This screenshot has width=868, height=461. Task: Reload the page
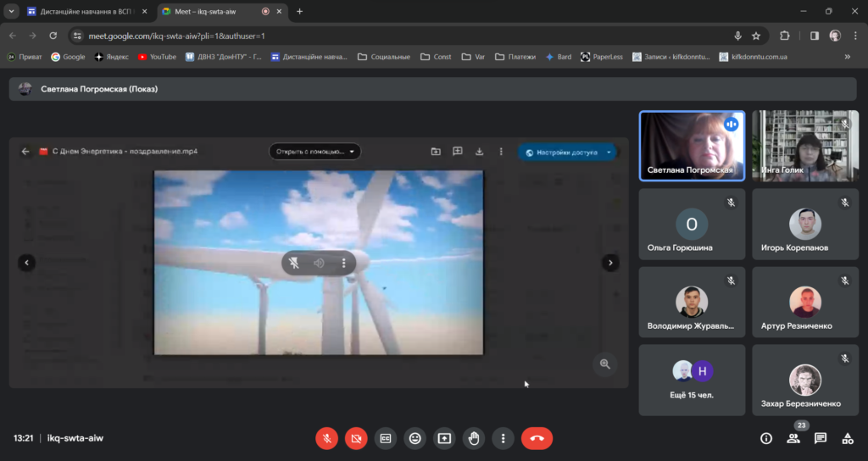pos(53,36)
